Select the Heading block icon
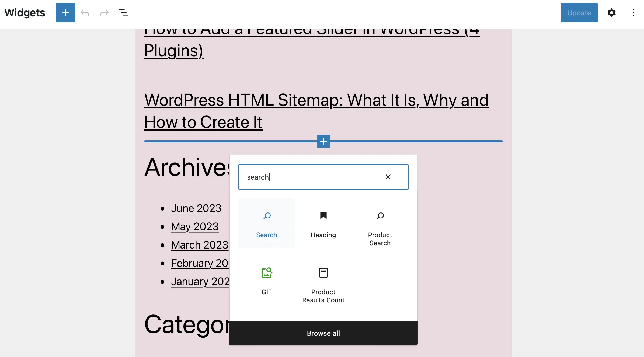 (x=323, y=216)
